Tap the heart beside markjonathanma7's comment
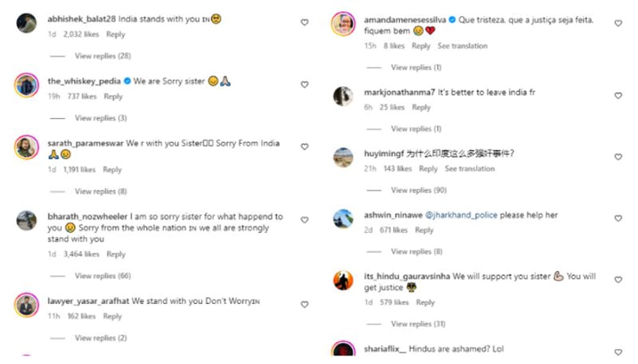This screenshot has width=638, height=364. click(x=618, y=96)
